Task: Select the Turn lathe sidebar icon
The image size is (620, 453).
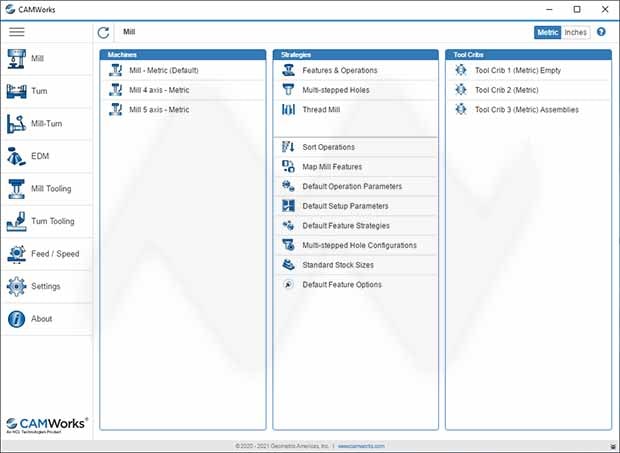Action: coord(17,91)
